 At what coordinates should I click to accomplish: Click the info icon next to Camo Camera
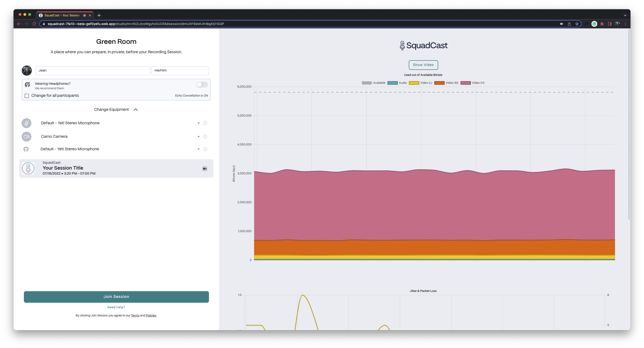[205, 137]
